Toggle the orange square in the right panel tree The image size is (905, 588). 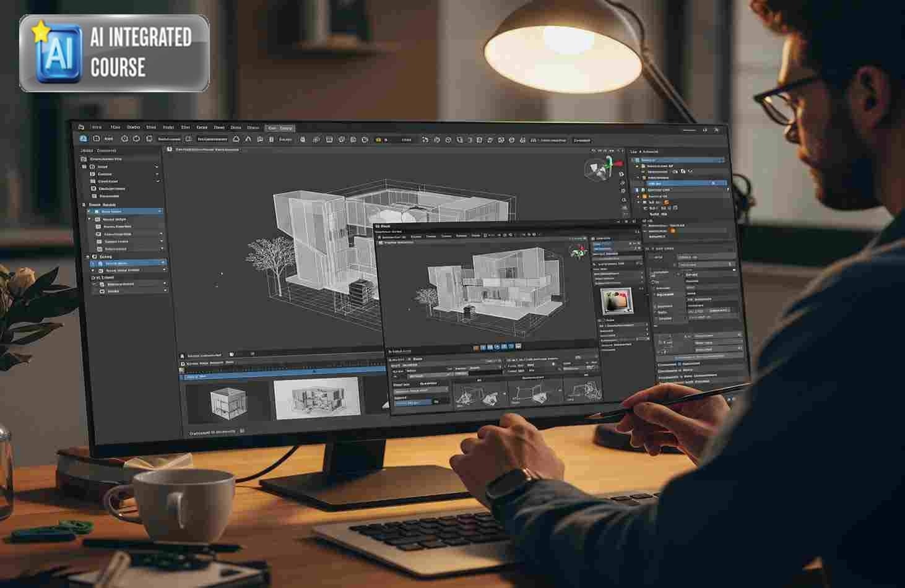(x=667, y=202)
